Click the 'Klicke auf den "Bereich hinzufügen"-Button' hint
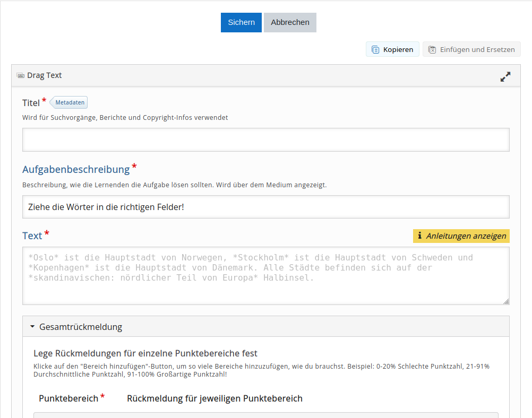532x418 pixels. (262, 370)
